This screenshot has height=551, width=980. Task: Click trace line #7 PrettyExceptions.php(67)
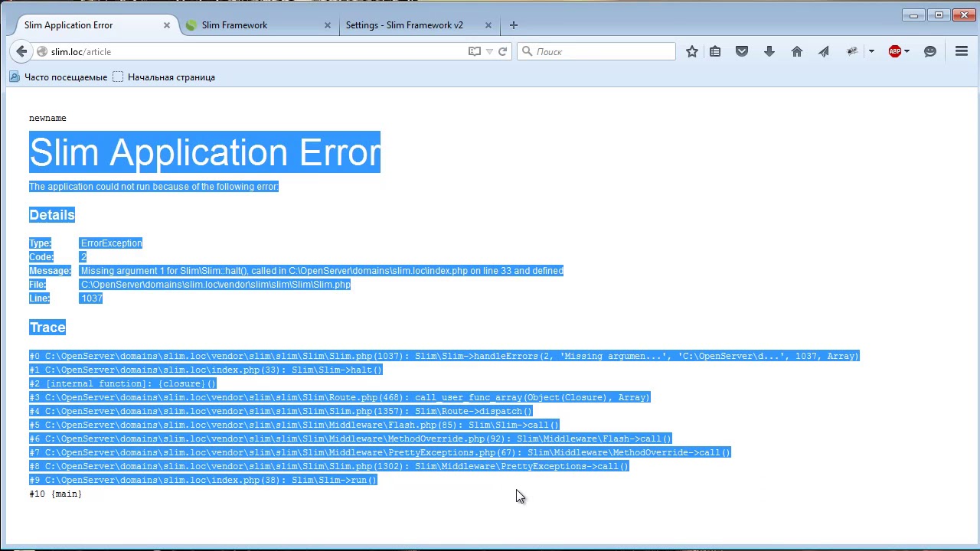pos(380,452)
